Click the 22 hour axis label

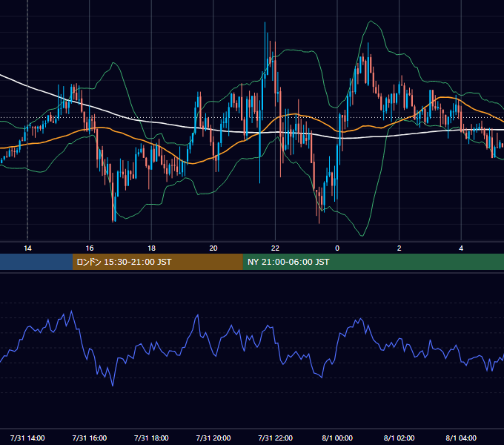point(275,248)
